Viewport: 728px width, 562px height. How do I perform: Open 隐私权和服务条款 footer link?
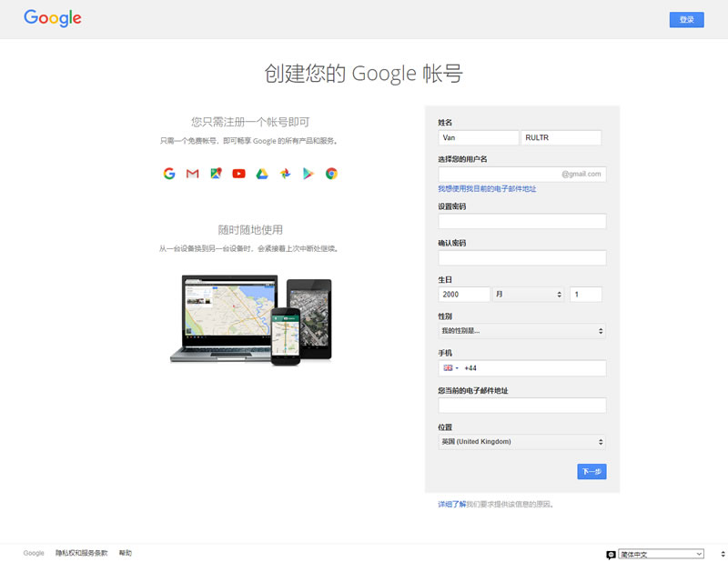(x=82, y=553)
